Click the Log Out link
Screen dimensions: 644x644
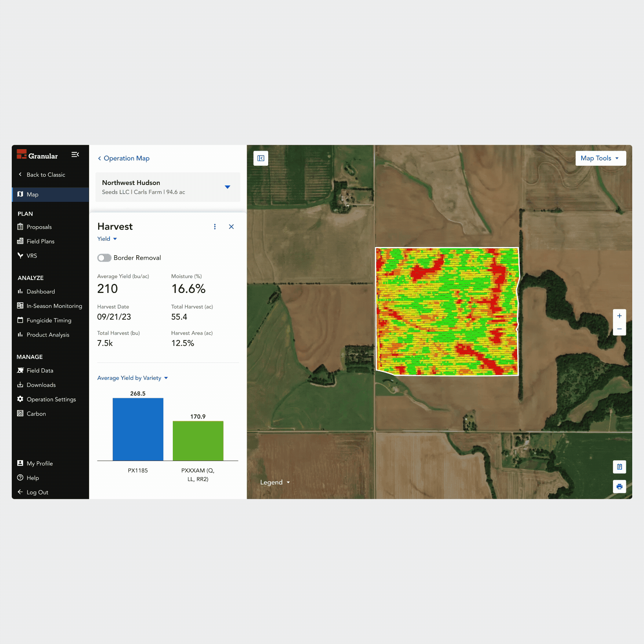click(37, 492)
